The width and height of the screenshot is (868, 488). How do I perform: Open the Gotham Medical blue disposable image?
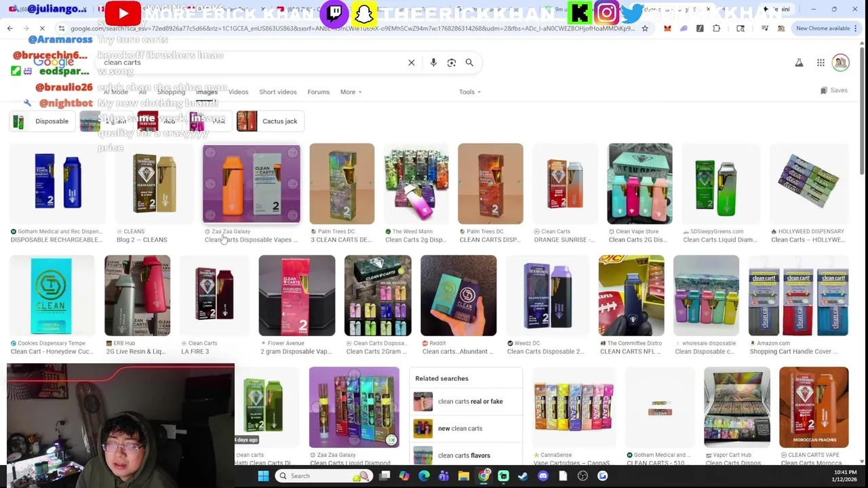(57, 184)
